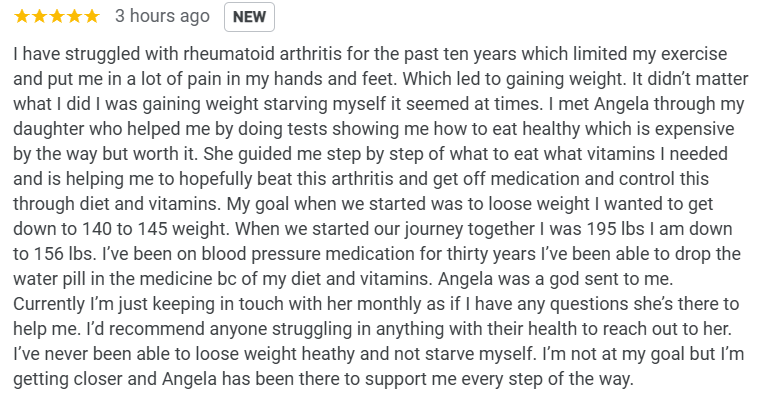Click the first gold star in the rating
Image resolution: width=765 pixels, height=407 pixels.
coord(22,17)
